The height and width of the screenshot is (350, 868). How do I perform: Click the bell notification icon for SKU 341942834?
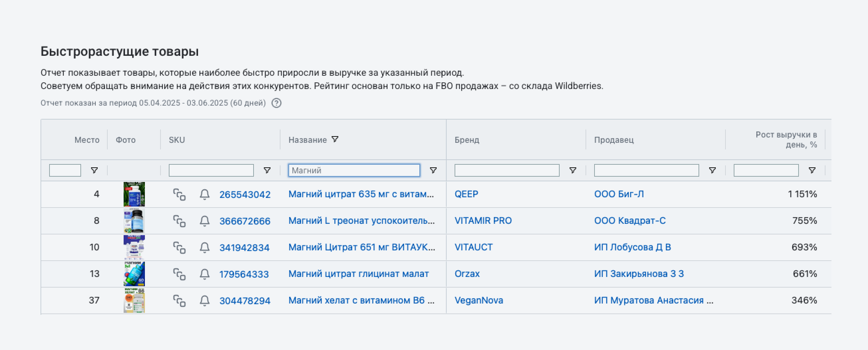pos(204,248)
